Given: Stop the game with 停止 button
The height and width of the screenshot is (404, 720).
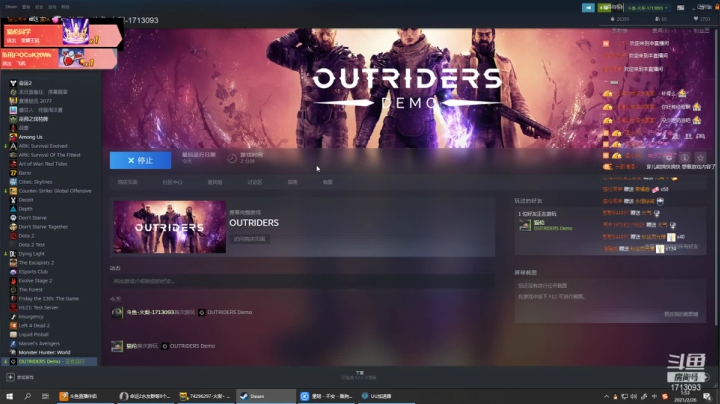Looking at the screenshot, I should 141,160.
